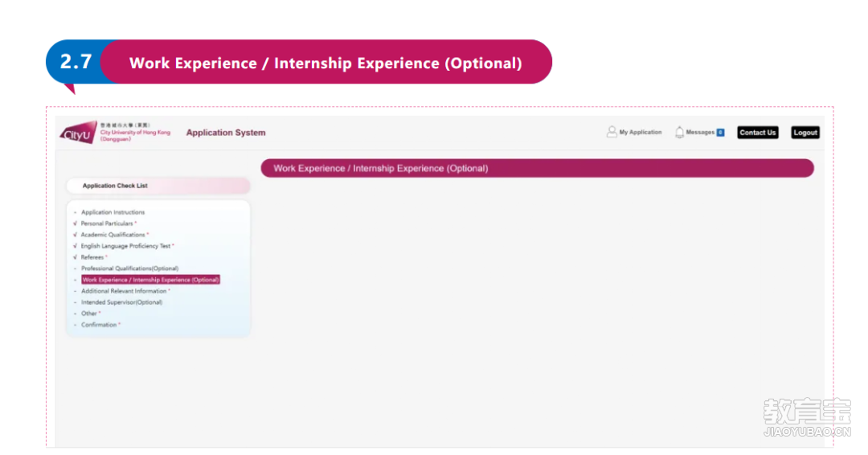Select Academic Qualifications in the checklist
The height and width of the screenshot is (455, 868).
point(113,235)
